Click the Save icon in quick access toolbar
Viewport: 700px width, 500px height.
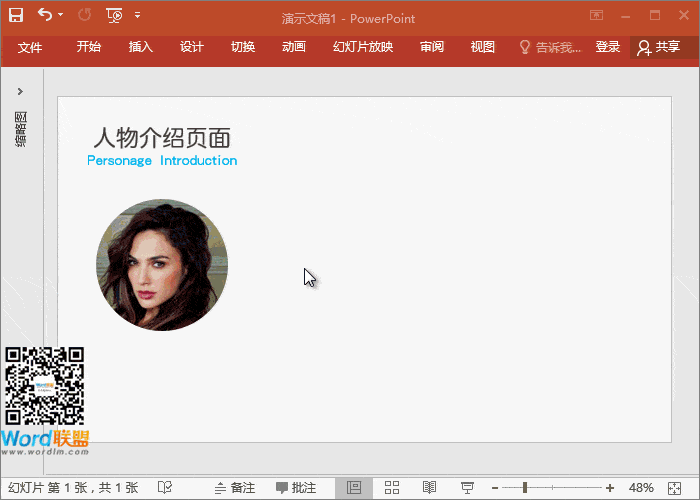tap(16, 15)
